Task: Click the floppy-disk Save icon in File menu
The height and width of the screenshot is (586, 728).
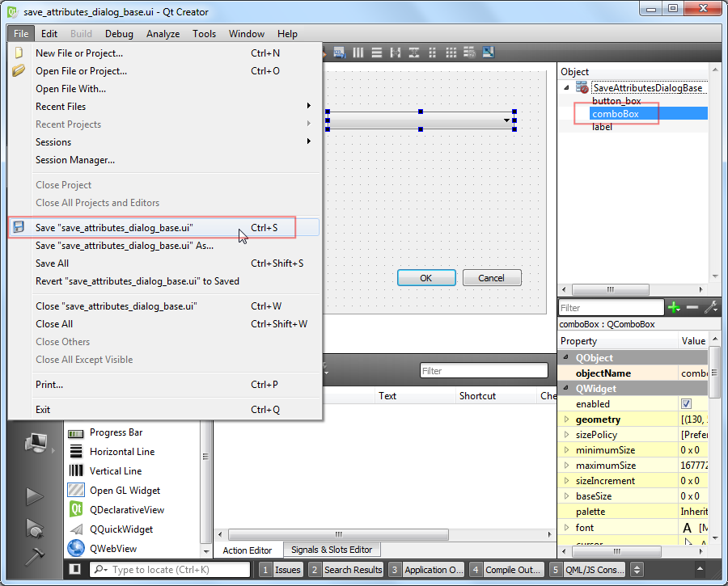Action: tap(19, 227)
